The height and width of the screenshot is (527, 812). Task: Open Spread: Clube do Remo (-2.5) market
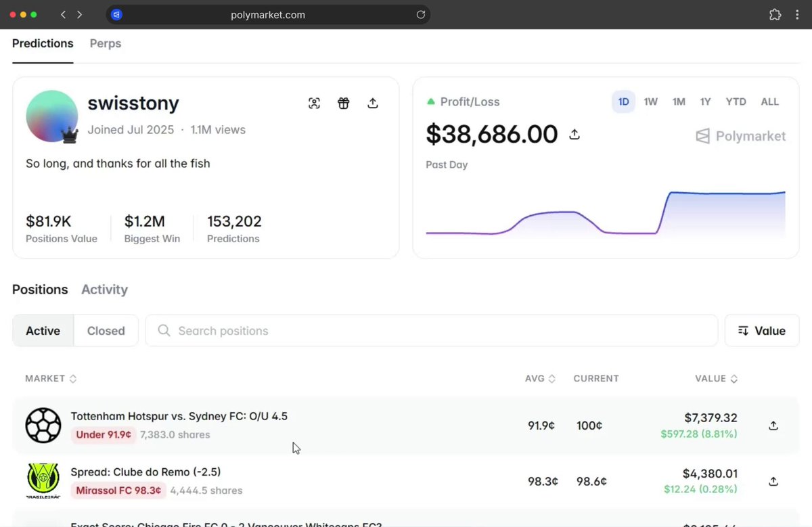pos(146,472)
